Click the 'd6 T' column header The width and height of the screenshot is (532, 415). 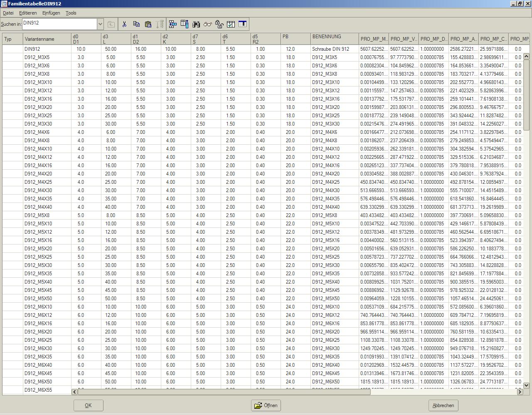point(236,39)
